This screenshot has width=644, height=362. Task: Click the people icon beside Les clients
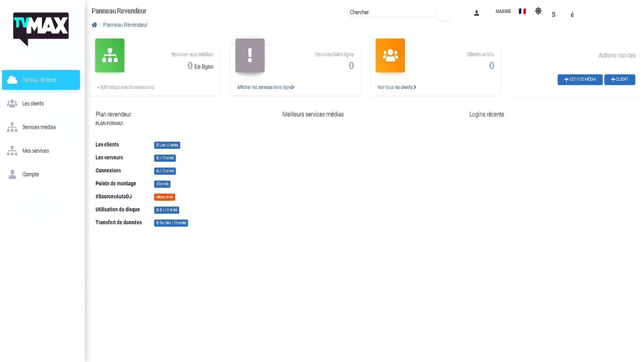[12, 104]
